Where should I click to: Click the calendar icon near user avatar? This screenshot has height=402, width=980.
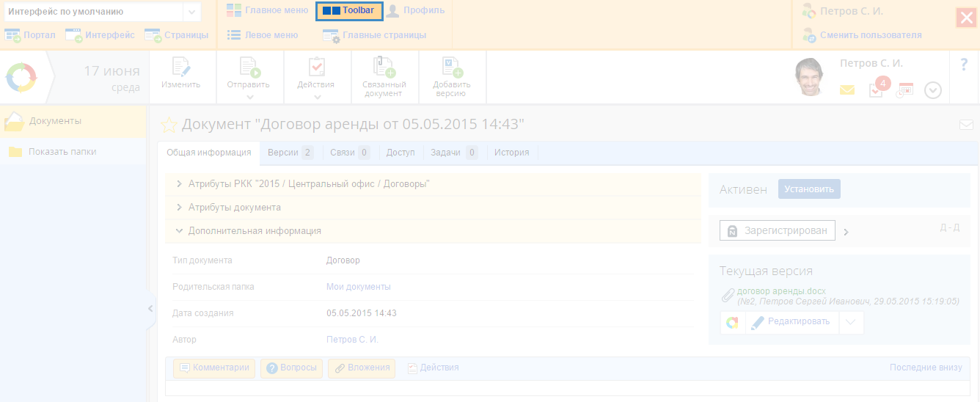click(x=905, y=90)
